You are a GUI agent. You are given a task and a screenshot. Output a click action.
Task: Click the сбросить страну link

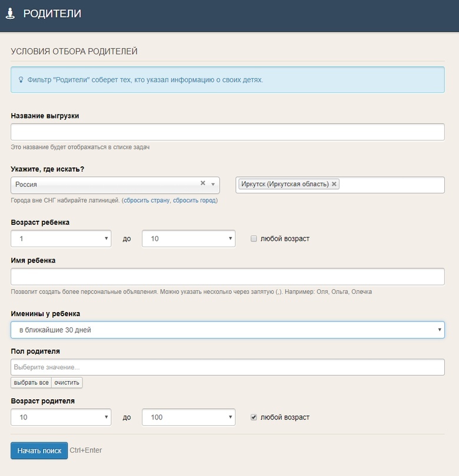coord(147,201)
